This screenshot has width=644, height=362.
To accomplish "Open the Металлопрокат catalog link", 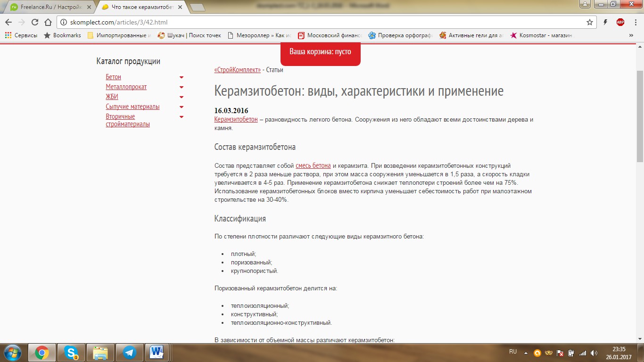I will (x=126, y=87).
